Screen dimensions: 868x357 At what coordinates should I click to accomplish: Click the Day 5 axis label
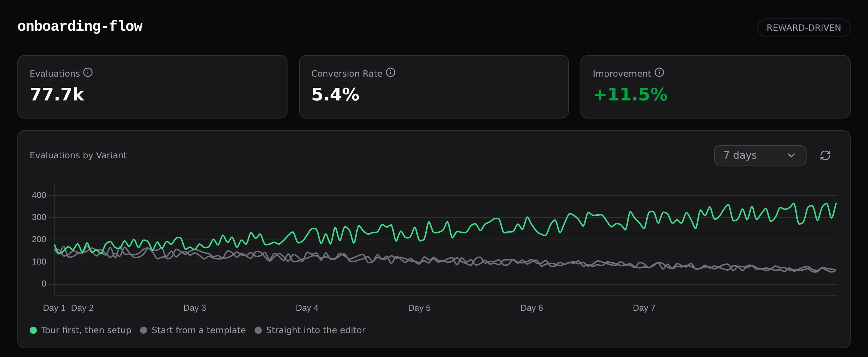click(420, 308)
